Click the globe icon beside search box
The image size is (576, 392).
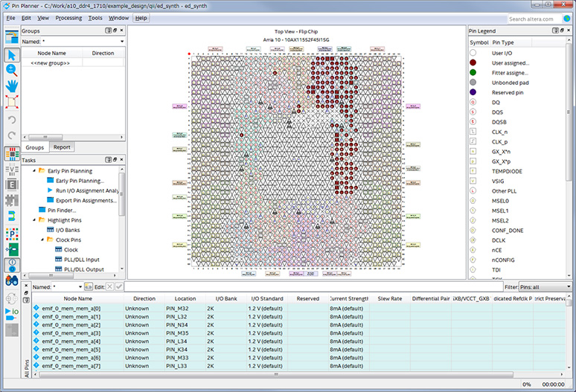(568, 19)
